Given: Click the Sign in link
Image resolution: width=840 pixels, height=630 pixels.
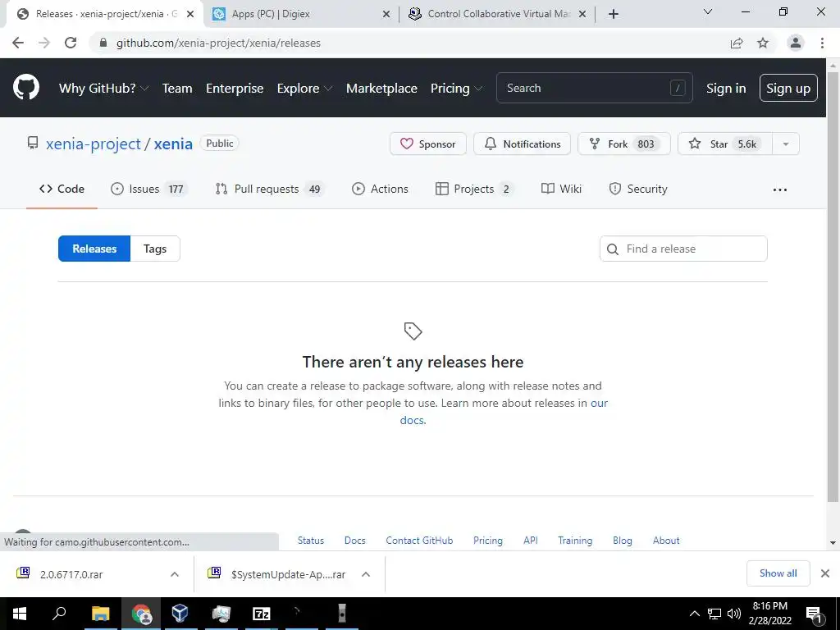Looking at the screenshot, I should 726,88.
